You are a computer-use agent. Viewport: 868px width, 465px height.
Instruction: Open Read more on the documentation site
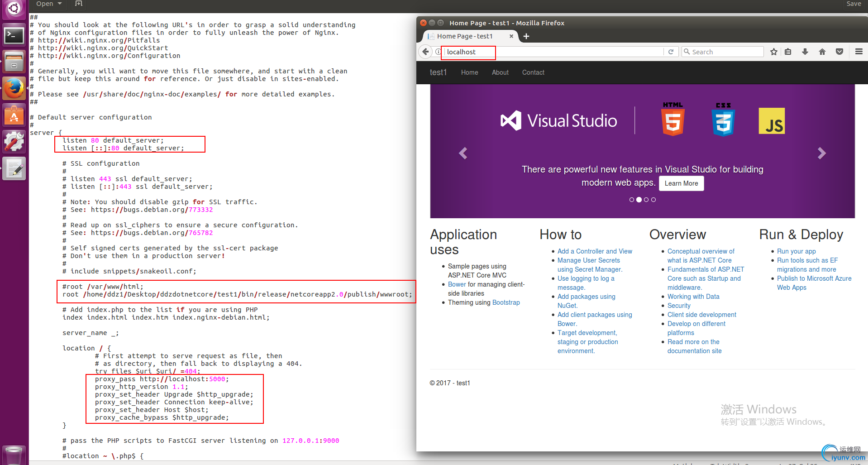click(x=694, y=346)
